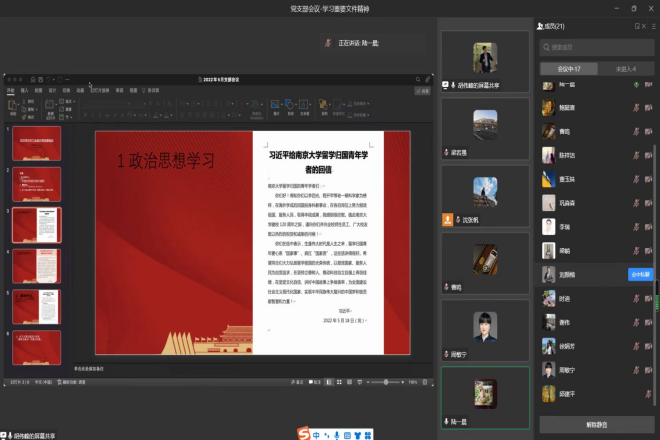Click the members icon beside 成员(21)
The width and height of the screenshot is (660, 440).
click(x=540, y=26)
